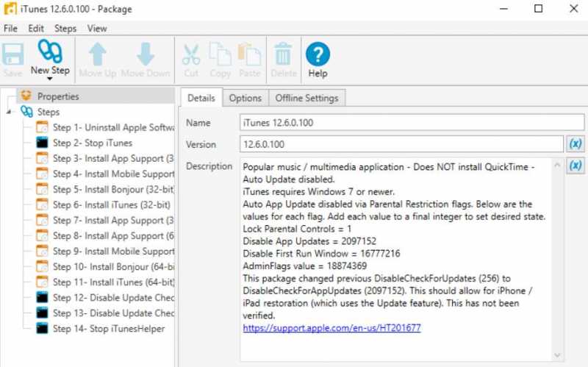Switch to the Options tab
This screenshot has height=367, width=588.
coord(245,99)
